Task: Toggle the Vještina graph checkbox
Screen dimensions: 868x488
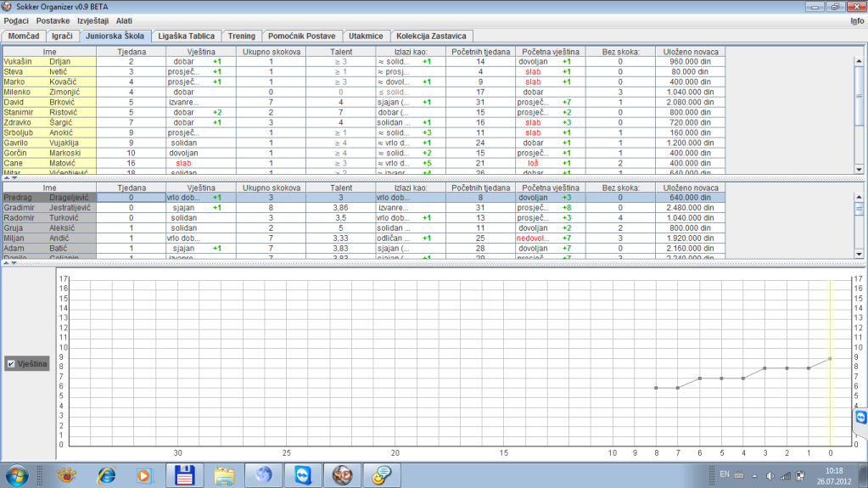Action: pyautogui.click(x=11, y=363)
